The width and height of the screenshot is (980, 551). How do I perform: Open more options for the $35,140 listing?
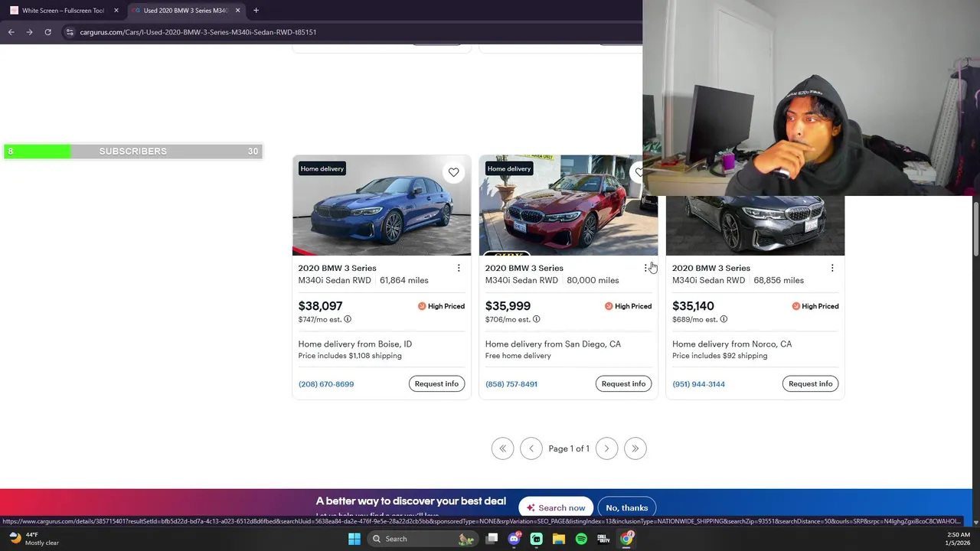(832, 268)
